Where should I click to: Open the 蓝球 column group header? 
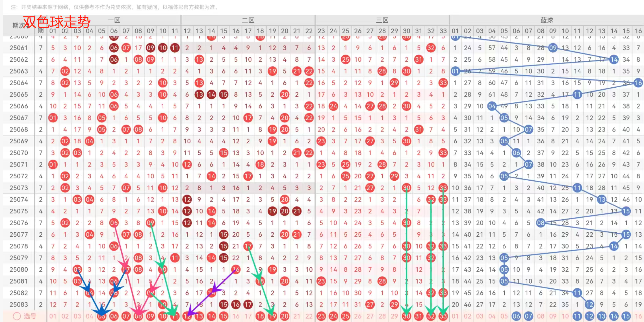pyautogui.click(x=547, y=20)
